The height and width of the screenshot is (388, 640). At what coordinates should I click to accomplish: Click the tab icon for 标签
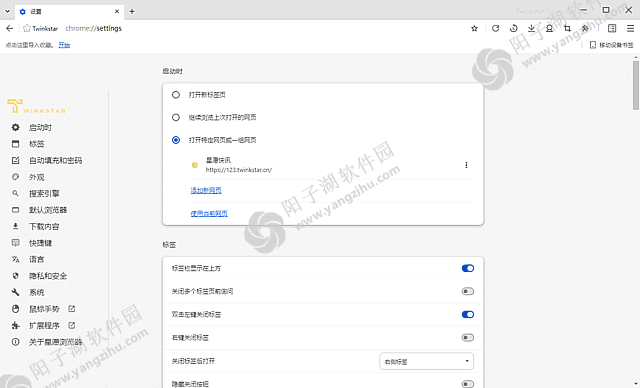(16, 144)
